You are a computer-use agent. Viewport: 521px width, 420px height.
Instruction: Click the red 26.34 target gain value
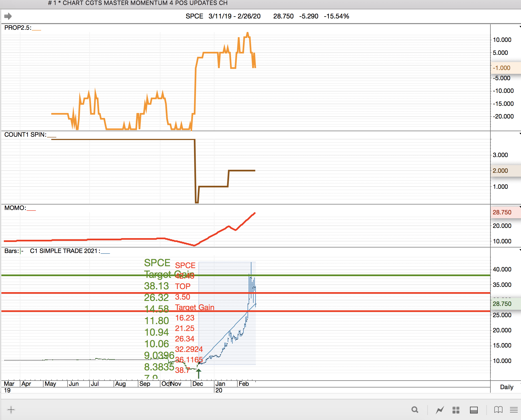[185, 339]
